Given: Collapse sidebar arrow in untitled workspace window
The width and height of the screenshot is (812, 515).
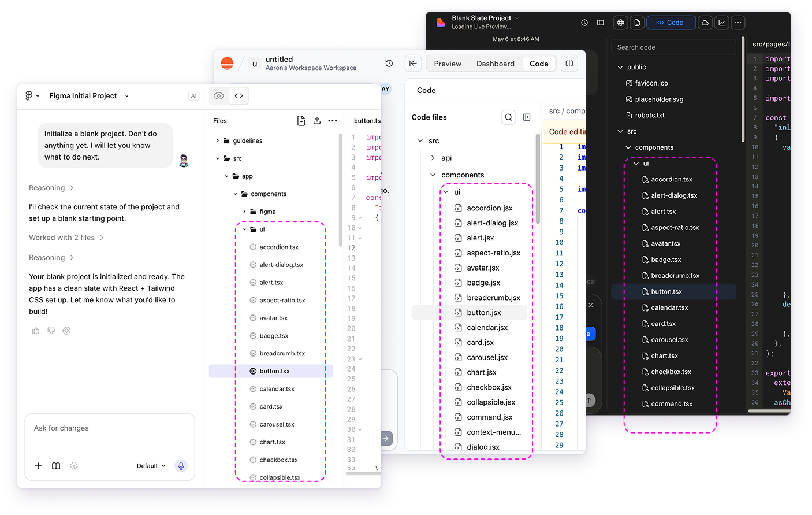Looking at the screenshot, I should tap(413, 64).
